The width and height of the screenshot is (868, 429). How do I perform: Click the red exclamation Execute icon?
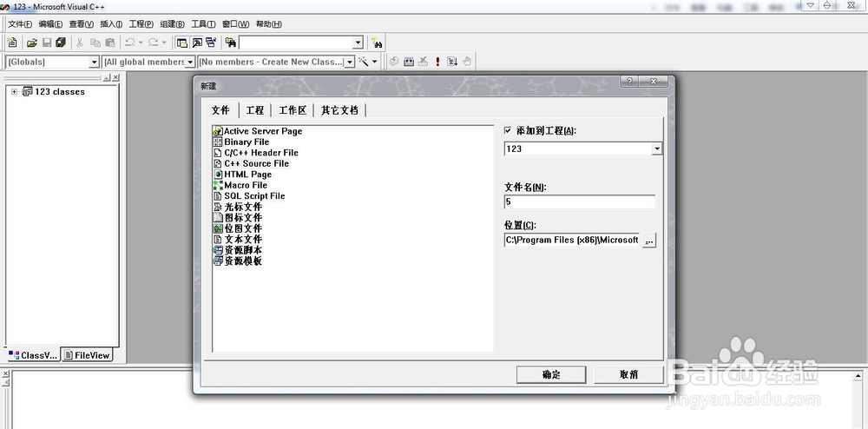[x=437, y=62]
